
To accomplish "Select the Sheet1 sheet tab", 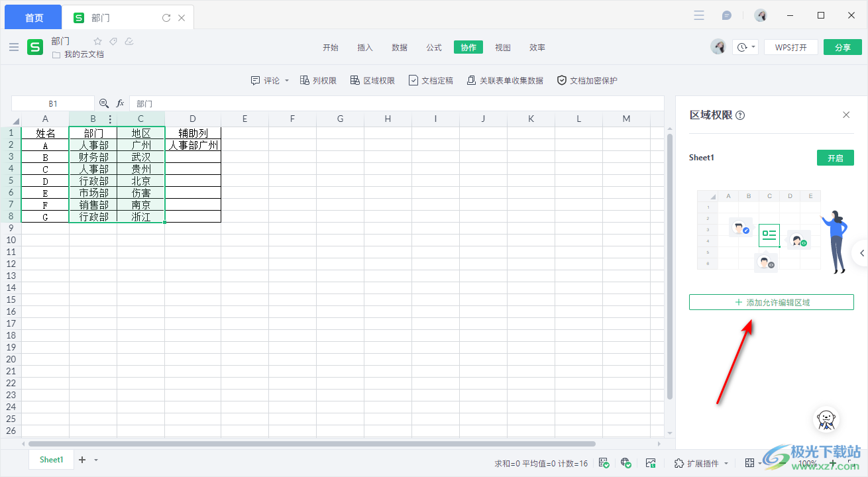I will pos(51,460).
